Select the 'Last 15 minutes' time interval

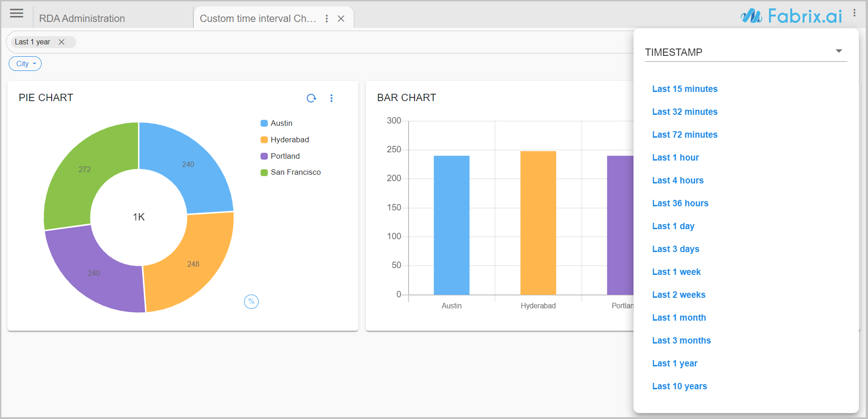pyautogui.click(x=685, y=89)
